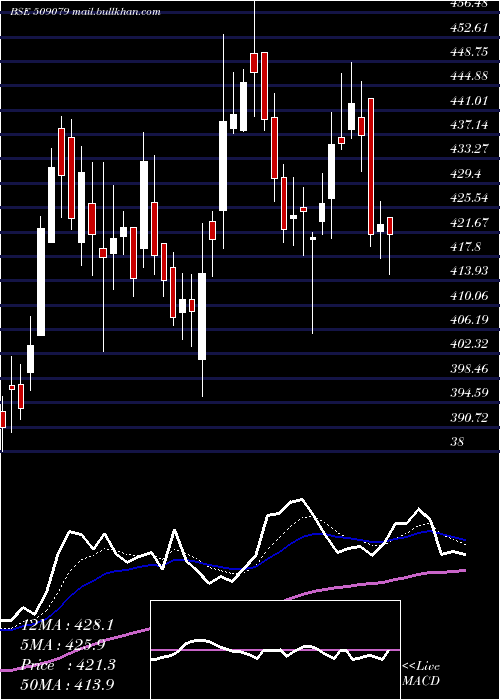Click the <<Live MACD label
500x700 pixels.
click(421, 673)
